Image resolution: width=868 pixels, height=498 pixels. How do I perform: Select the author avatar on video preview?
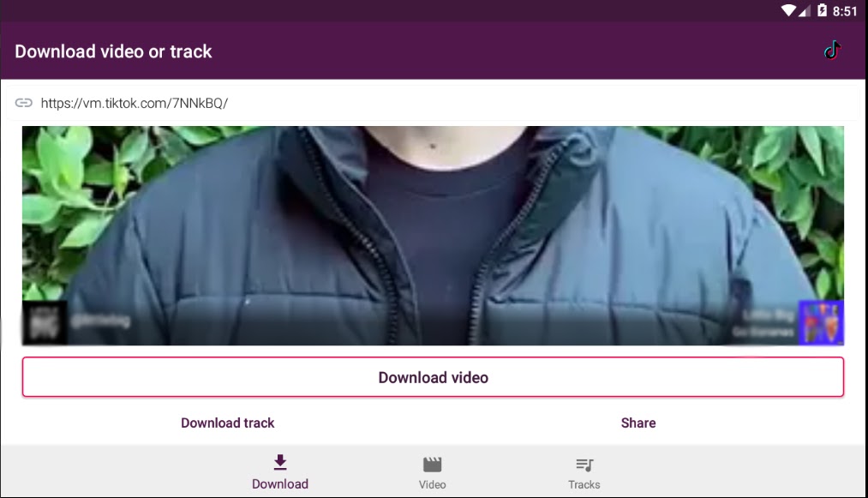click(x=45, y=323)
